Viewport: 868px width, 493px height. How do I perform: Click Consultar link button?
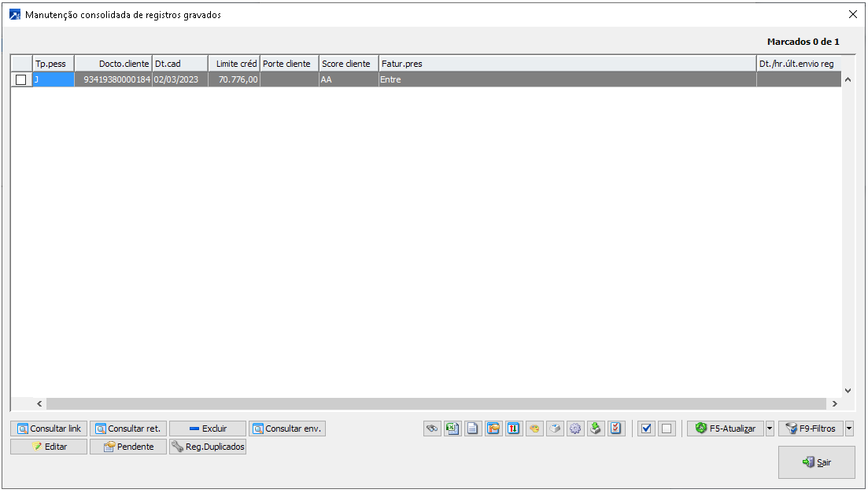(x=49, y=429)
